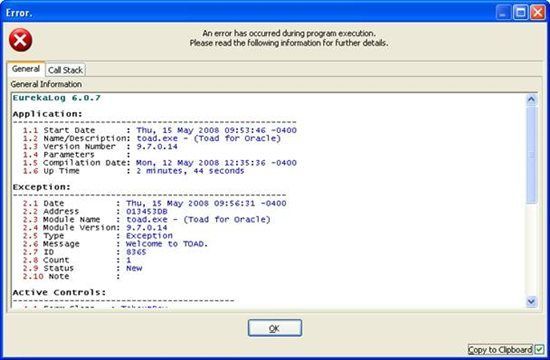Select the General tab
Image resolution: width=550 pixels, height=360 pixels.
click(26, 69)
